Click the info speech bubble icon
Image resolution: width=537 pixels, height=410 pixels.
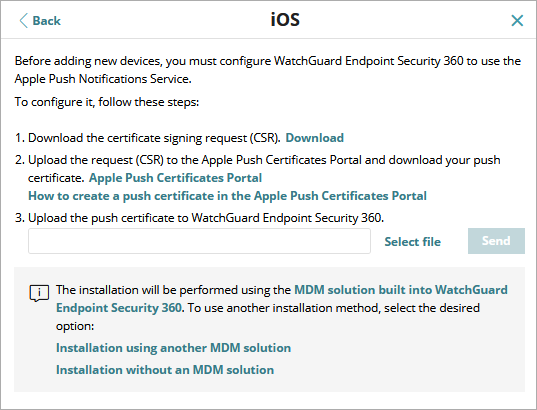(39, 293)
